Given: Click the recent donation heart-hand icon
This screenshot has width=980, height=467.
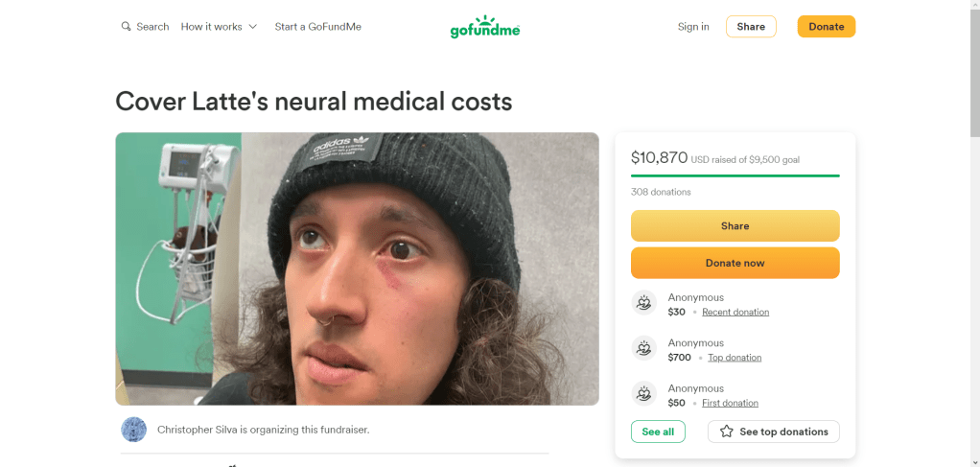Looking at the screenshot, I should [644, 304].
